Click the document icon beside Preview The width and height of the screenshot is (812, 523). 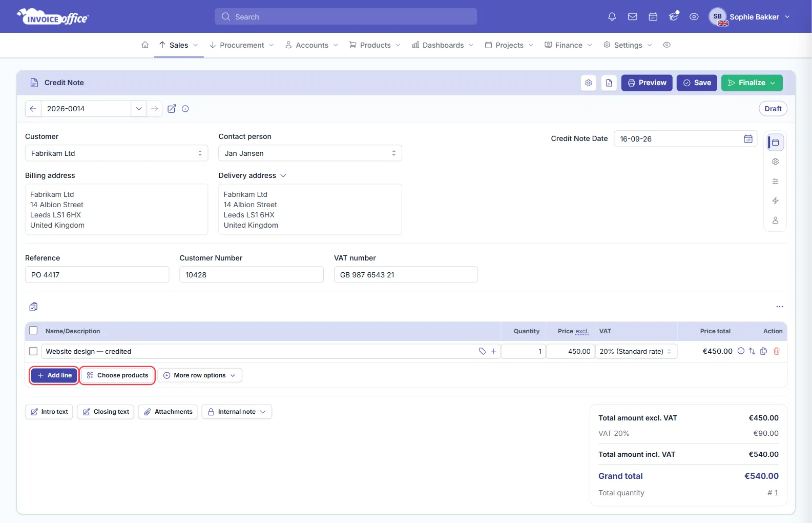point(609,83)
